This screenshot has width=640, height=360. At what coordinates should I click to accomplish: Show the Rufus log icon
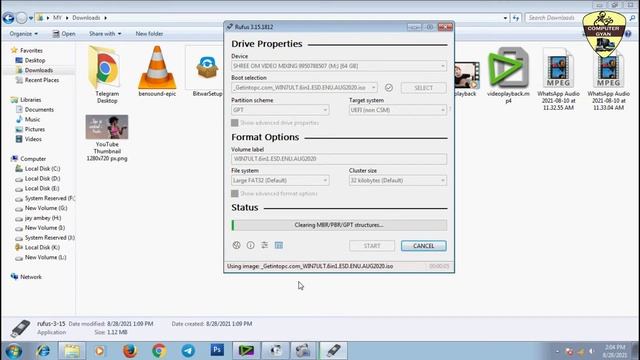(x=279, y=245)
